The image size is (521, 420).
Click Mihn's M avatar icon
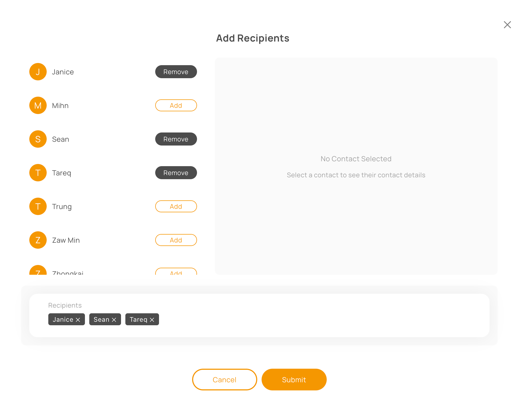click(x=38, y=105)
